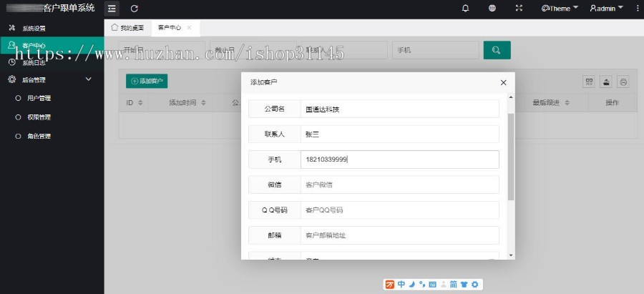Click the orange Sogou IME logo icon
Image resolution: width=644 pixels, height=294 pixels.
click(x=390, y=284)
